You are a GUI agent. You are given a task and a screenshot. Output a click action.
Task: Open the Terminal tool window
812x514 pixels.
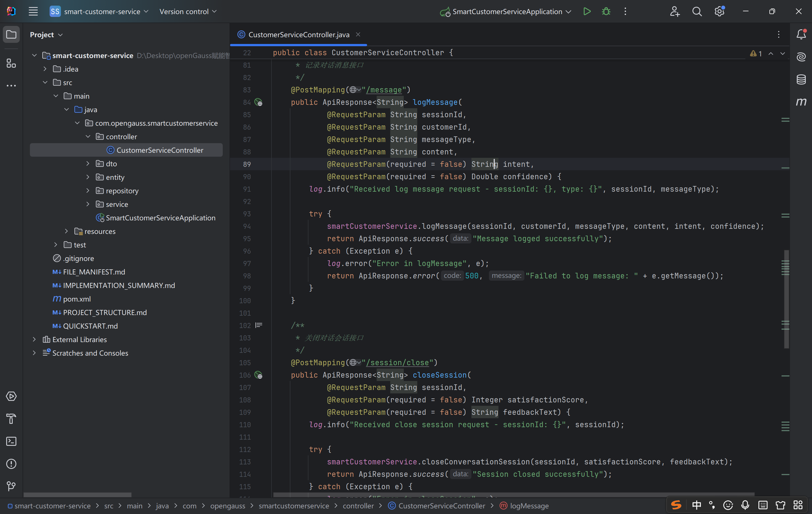click(x=11, y=441)
